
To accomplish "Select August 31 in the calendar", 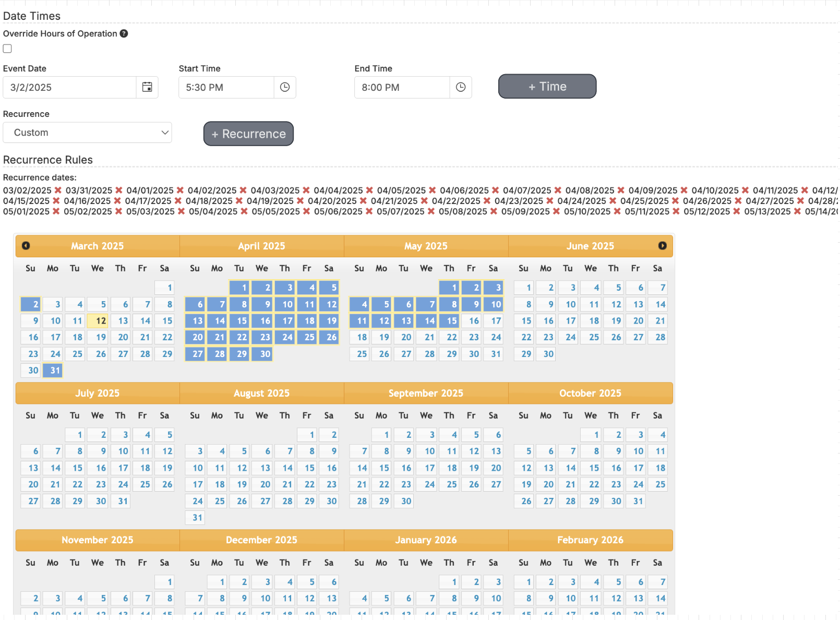I will click(195, 517).
